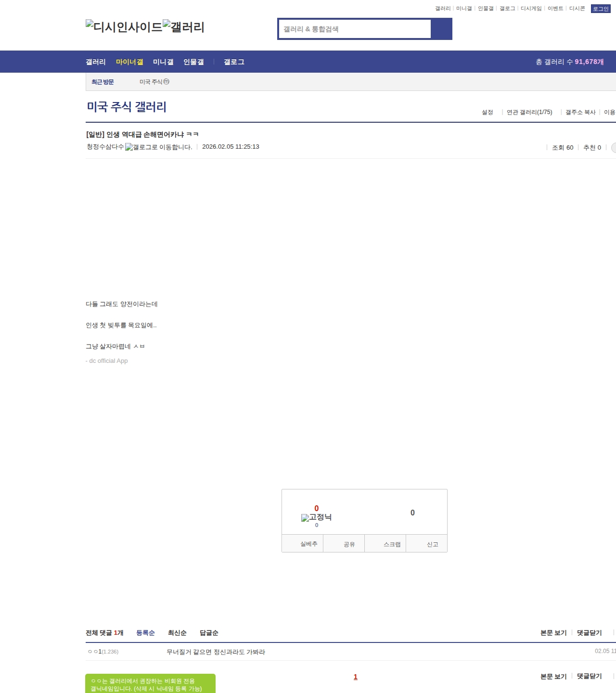The image size is (616, 693).
Task: Click the 갤러리 logo image beside 디시인사이드
Action: [x=183, y=26]
